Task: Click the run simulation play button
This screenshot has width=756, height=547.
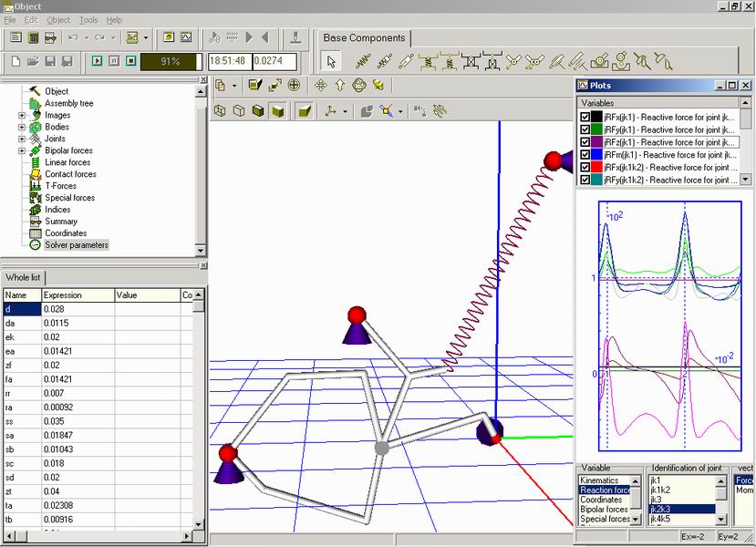Action: coord(97,61)
